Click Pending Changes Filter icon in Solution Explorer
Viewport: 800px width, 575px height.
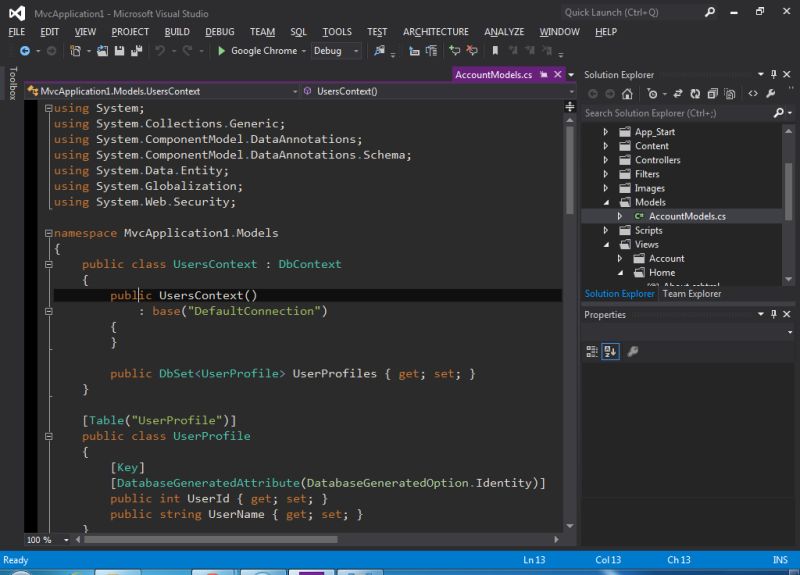652,93
